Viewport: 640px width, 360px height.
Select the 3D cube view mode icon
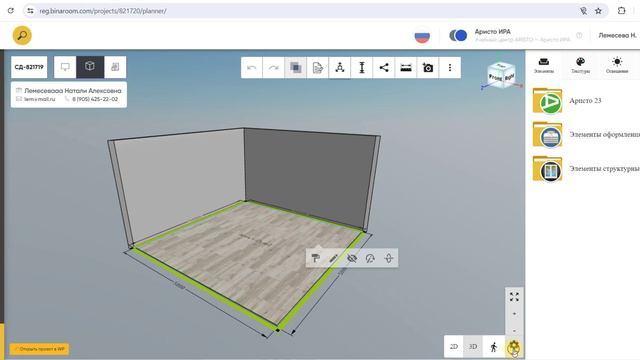(x=90, y=67)
